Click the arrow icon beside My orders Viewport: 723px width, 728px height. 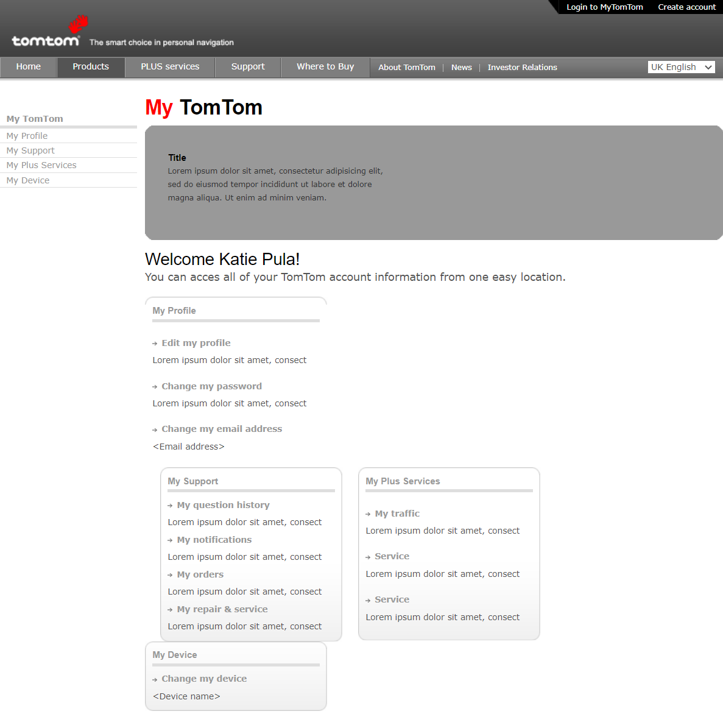coord(171,576)
